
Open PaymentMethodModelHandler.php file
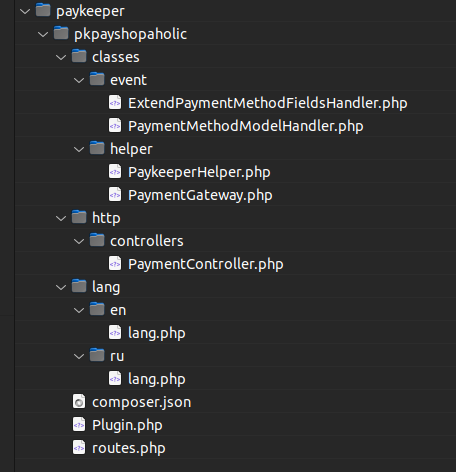pos(246,126)
